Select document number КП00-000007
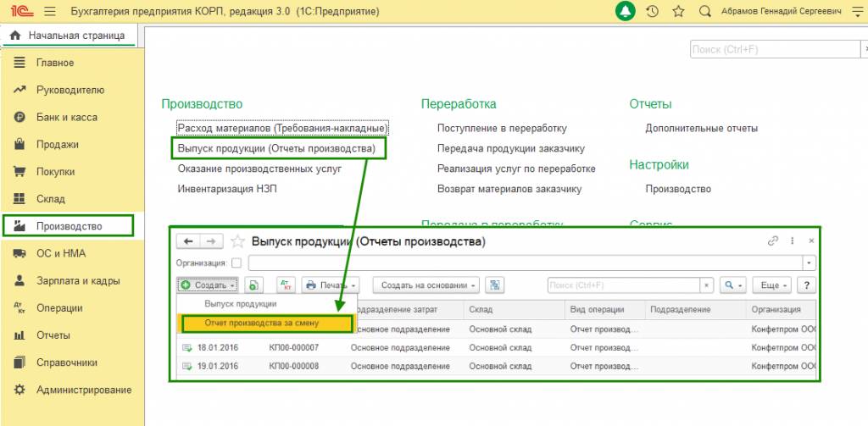The height and width of the screenshot is (426, 868). [x=294, y=348]
